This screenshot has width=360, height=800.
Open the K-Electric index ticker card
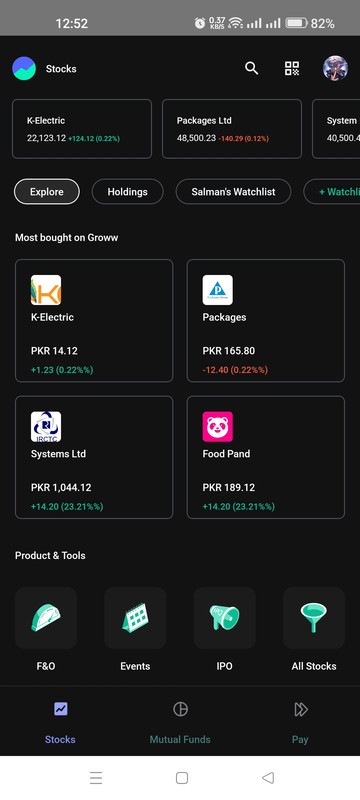(x=82, y=129)
